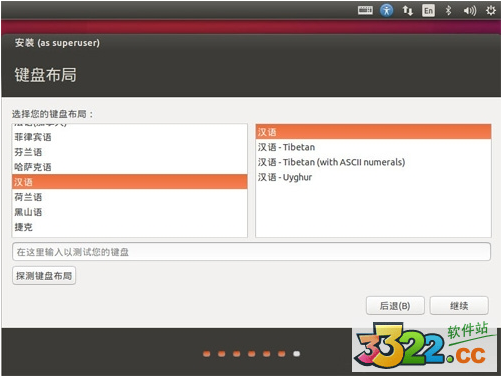Select 捷克 in the language list
Viewport: 502px width, 377px height.
(x=130, y=227)
